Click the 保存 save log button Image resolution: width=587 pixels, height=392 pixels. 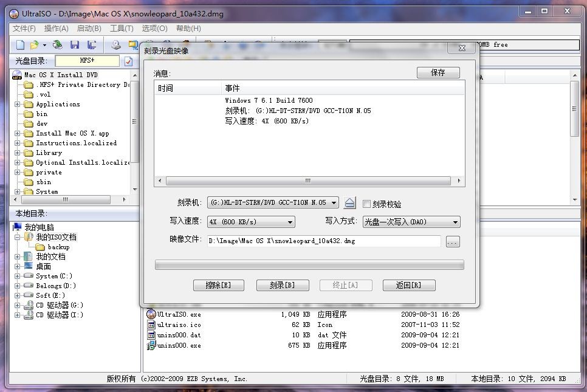[x=438, y=73]
